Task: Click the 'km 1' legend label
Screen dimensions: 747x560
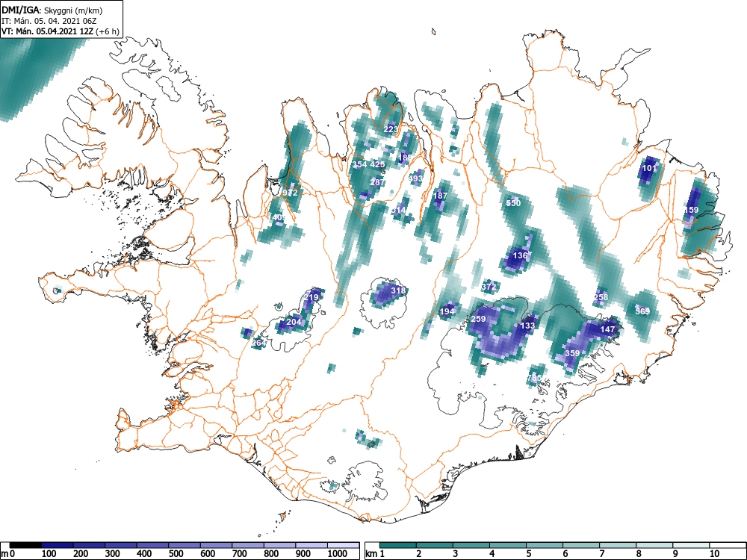Action: (x=376, y=554)
